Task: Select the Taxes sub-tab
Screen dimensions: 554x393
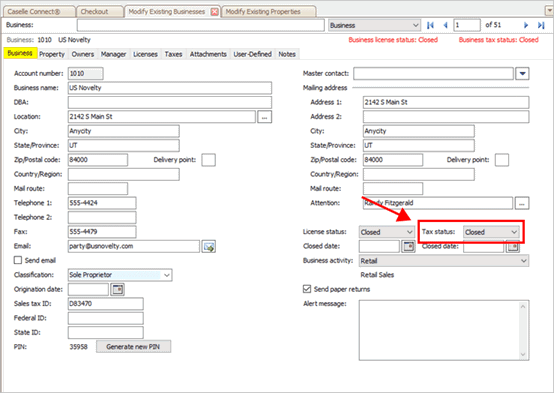Action: click(173, 54)
